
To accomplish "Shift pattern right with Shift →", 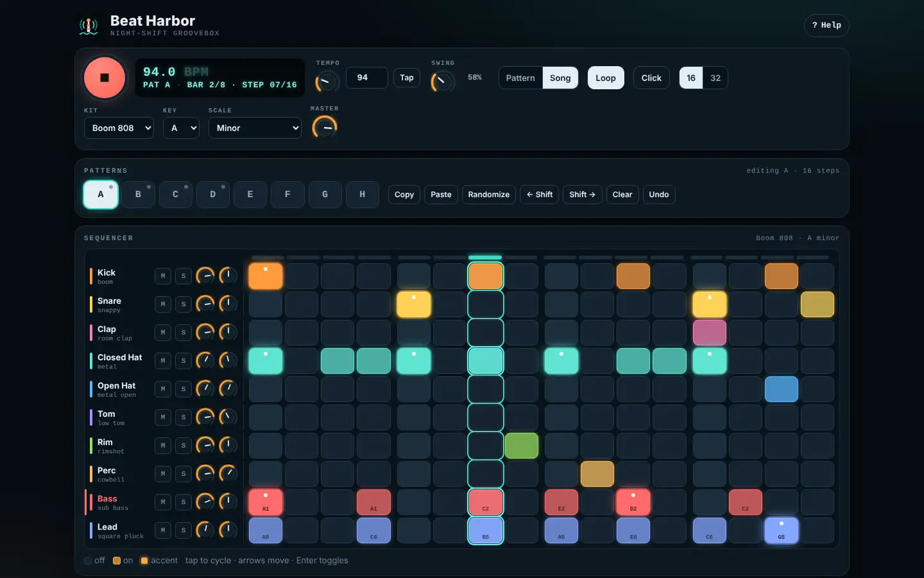I will tap(582, 195).
